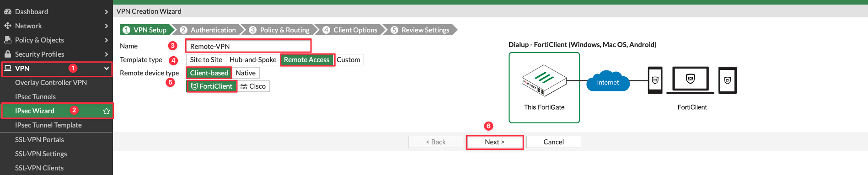
Task: Select Remote Access template type
Action: click(x=306, y=60)
